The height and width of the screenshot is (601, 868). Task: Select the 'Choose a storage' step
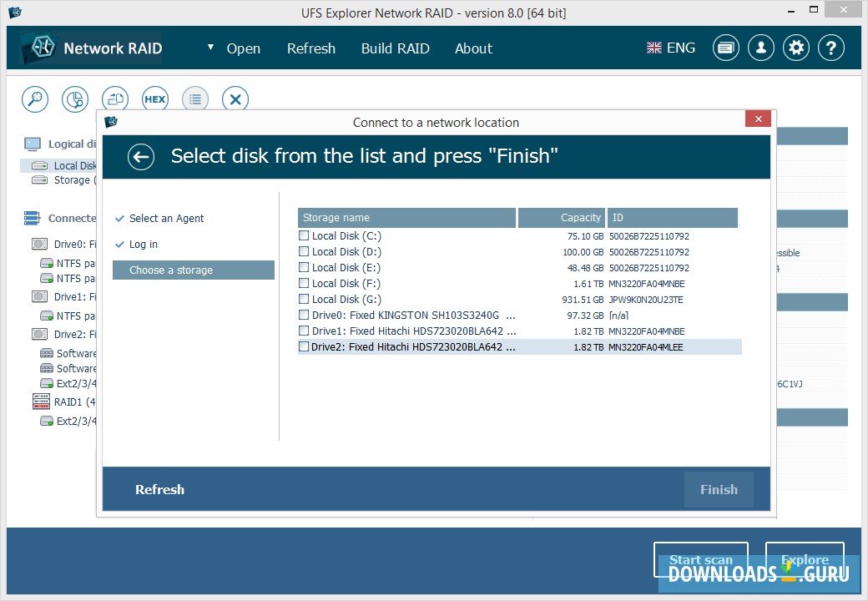(x=193, y=270)
